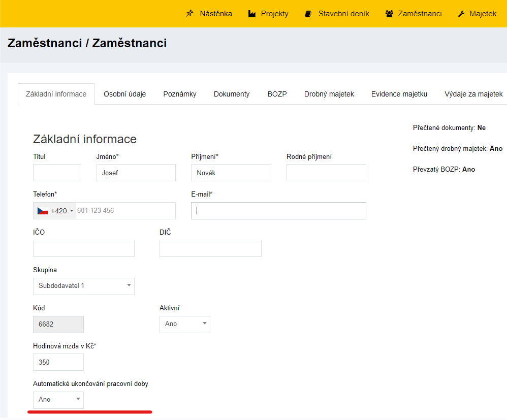Focus the Hodinová mzda v Kč field
Viewport: 507px width, 420px height.
pyautogui.click(x=58, y=362)
